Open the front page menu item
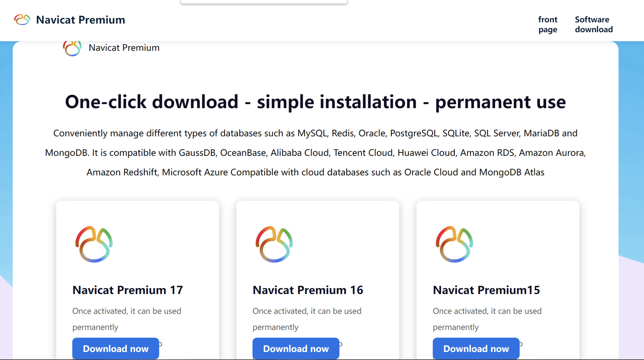This screenshot has height=360, width=644. [547, 25]
